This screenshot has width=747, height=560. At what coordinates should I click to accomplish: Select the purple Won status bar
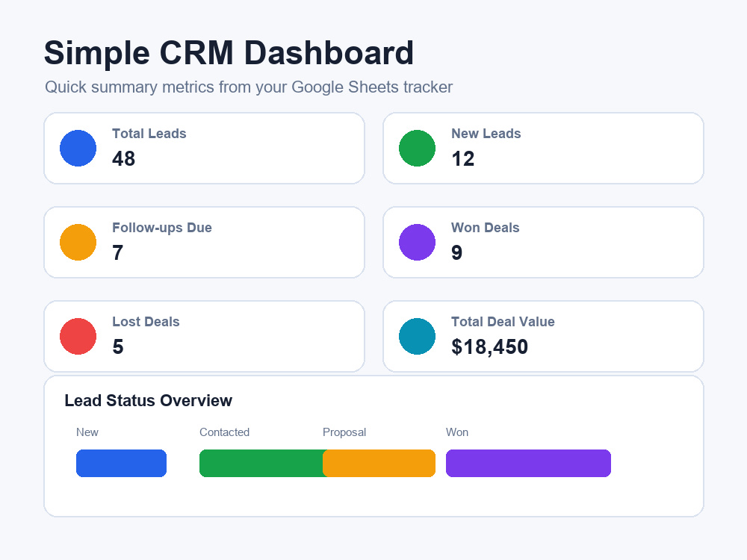[528, 464]
